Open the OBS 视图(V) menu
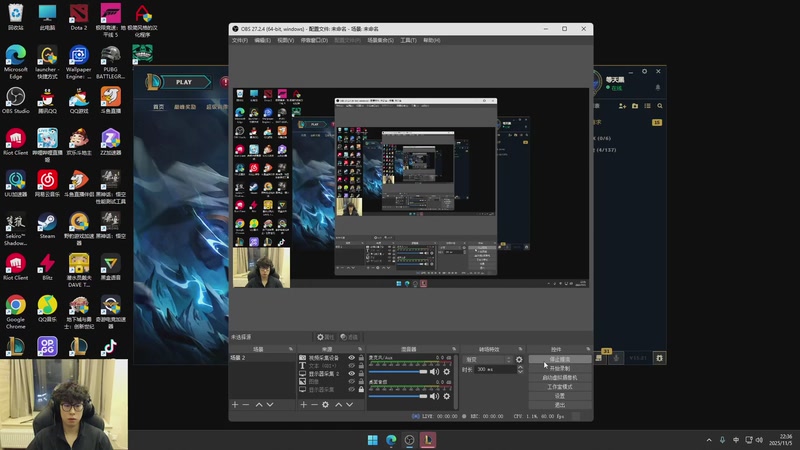The height and width of the screenshot is (450, 800). [286, 40]
